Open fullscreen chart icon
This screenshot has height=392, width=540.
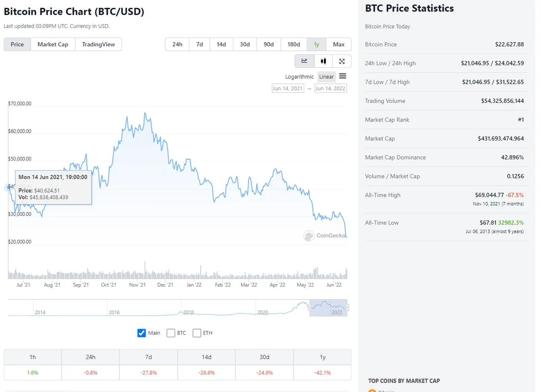tap(342, 61)
